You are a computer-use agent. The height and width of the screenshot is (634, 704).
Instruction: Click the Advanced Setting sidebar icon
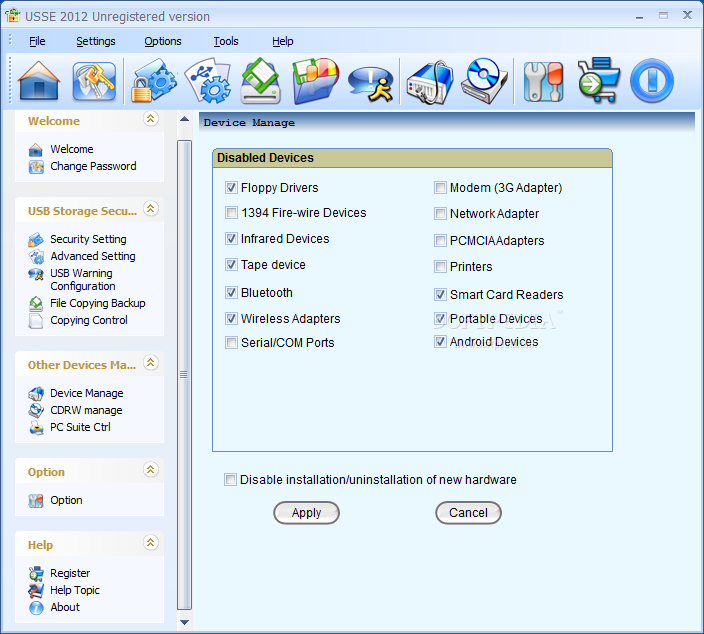click(x=36, y=257)
